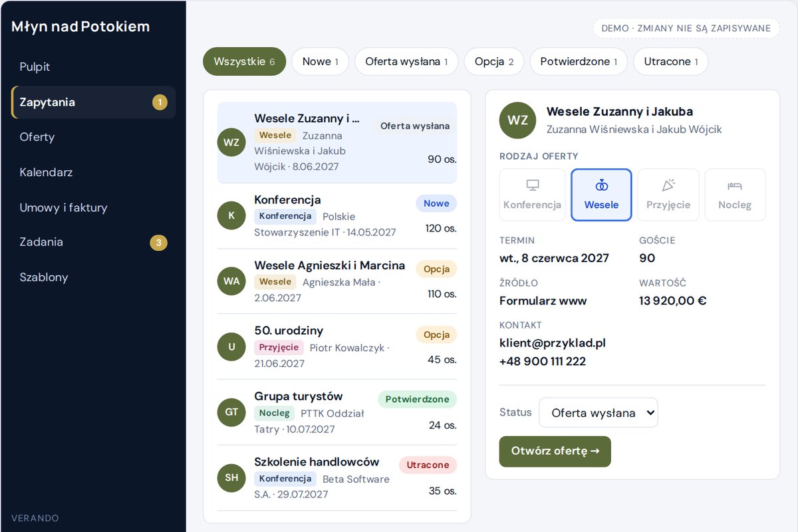Open Szablony in the sidebar

click(94, 277)
